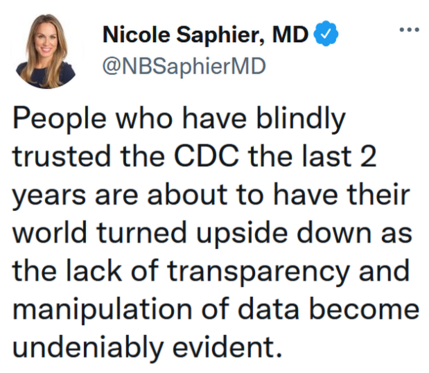Click the word "People" starting the tweet
This screenshot has height=373, width=429.
coord(60,120)
